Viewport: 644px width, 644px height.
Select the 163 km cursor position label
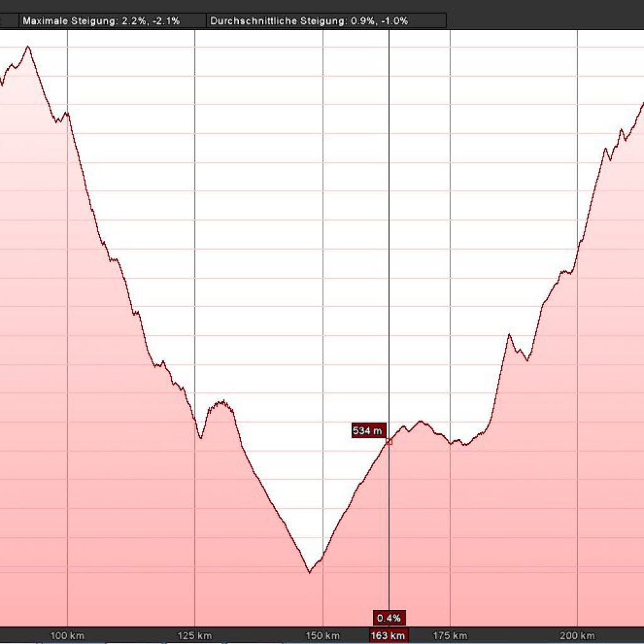click(388, 635)
